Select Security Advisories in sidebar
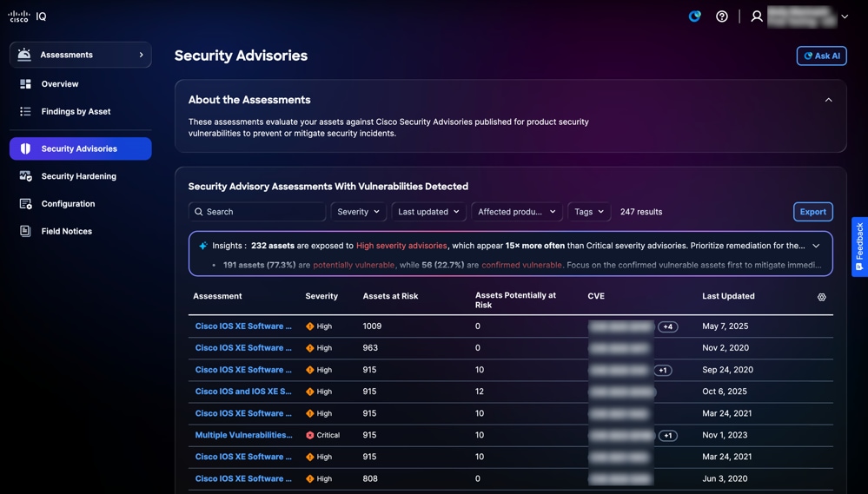This screenshot has height=494, width=868. [80, 148]
